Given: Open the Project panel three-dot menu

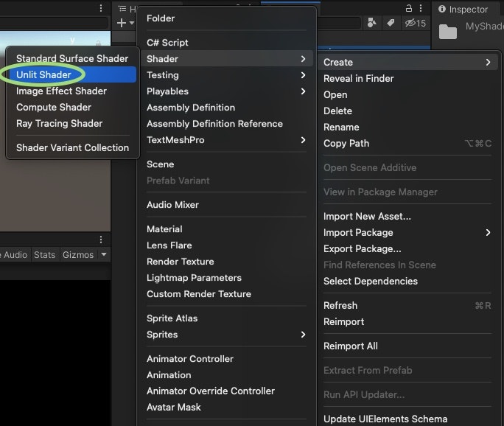Looking at the screenshot, I should click(x=421, y=8).
